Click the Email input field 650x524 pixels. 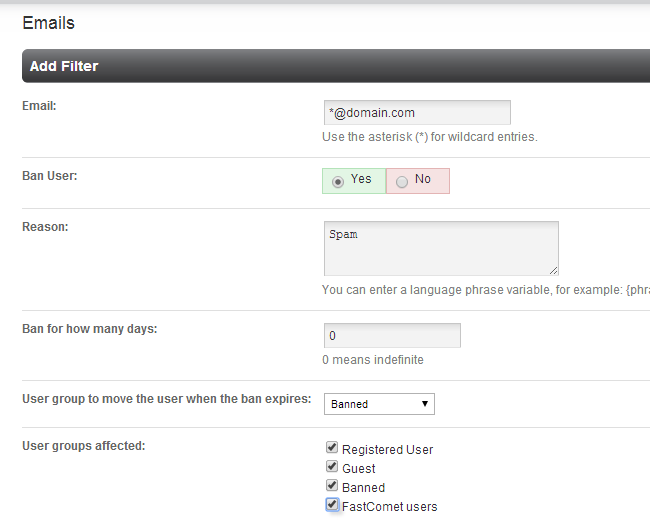pos(417,112)
